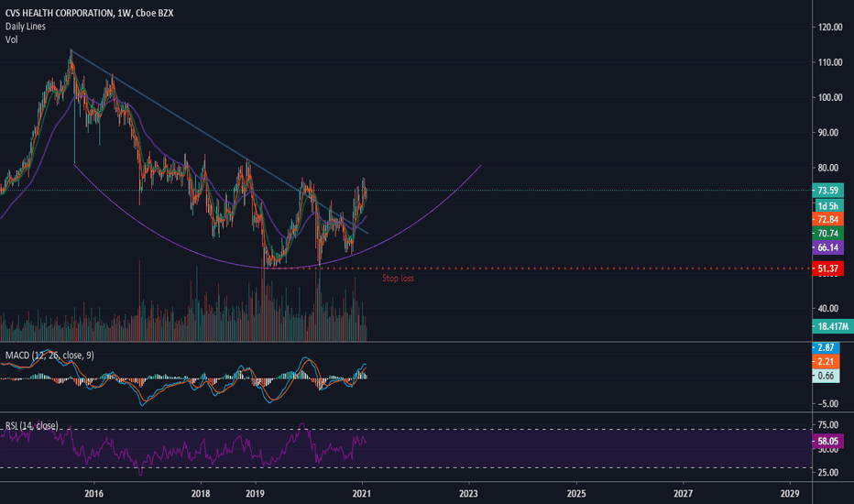Click the 66.14 purple moving average tag

click(x=827, y=248)
